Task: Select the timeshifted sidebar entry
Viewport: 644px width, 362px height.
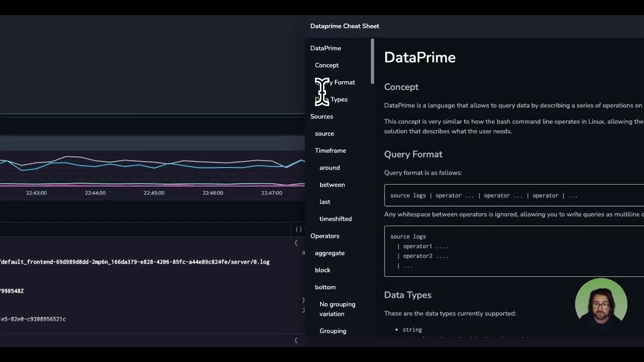Action: pyautogui.click(x=336, y=219)
